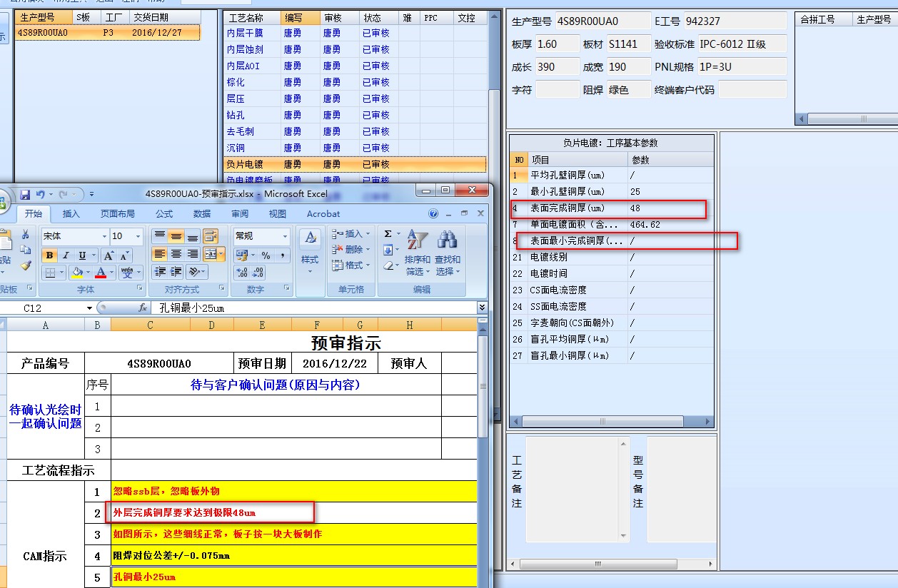The height and width of the screenshot is (588, 898).
Task: Decrease decimal places
Action: click(258, 272)
